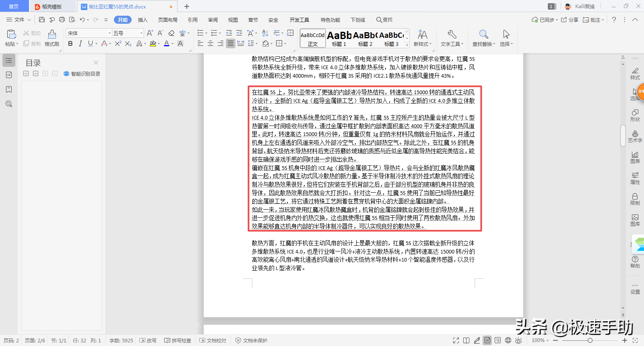Apply subscript formatting
The height and width of the screenshot is (346, 644).
128,43
